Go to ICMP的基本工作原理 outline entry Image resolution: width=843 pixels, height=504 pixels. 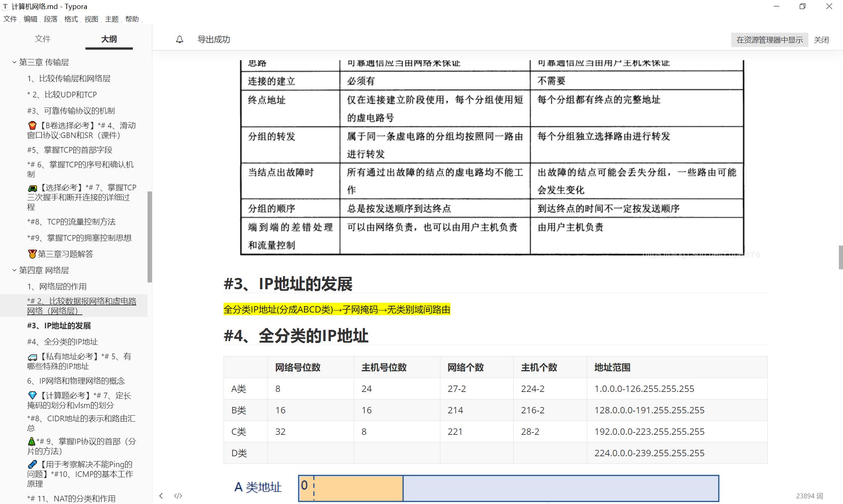tap(80, 474)
